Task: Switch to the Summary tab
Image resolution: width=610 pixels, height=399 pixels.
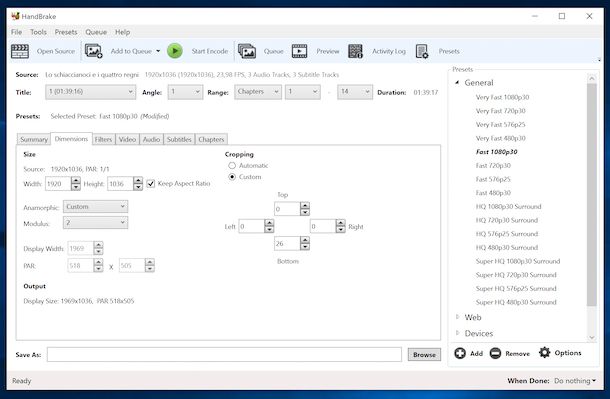Action: point(34,139)
